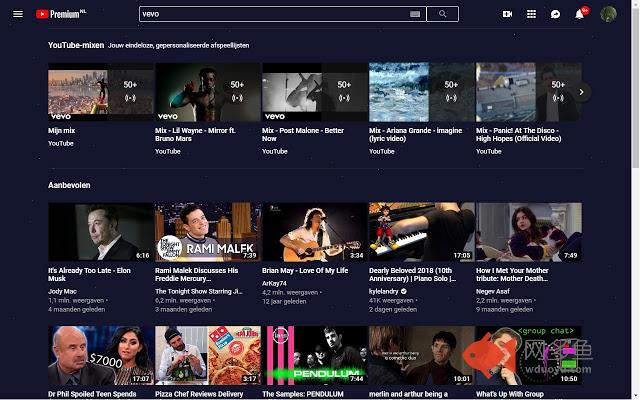The width and height of the screenshot is (640, 400).
Task: Visit ArKay74 channel
Action: 274,283
